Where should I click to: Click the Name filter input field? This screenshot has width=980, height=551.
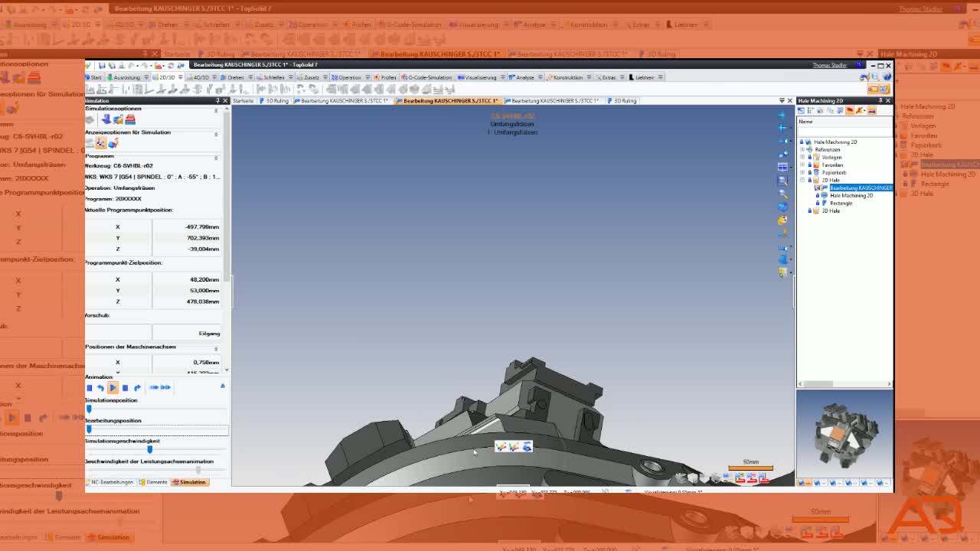pos(844,132)
